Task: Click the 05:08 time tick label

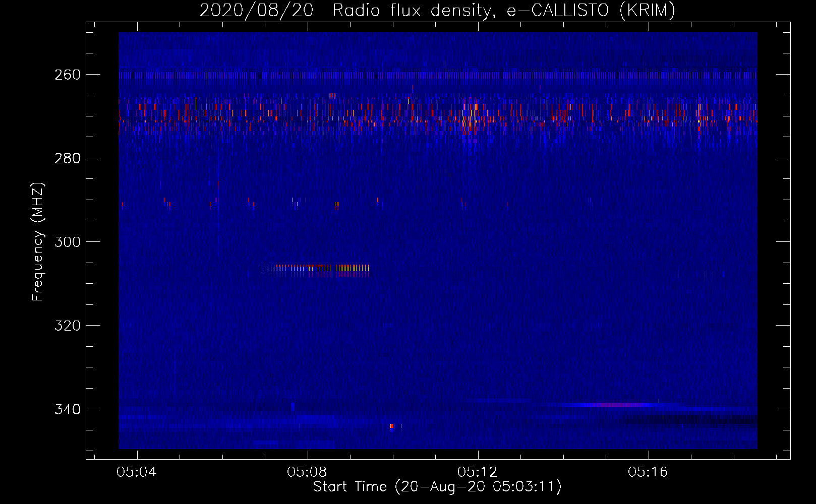Action: tap(307, 472)
